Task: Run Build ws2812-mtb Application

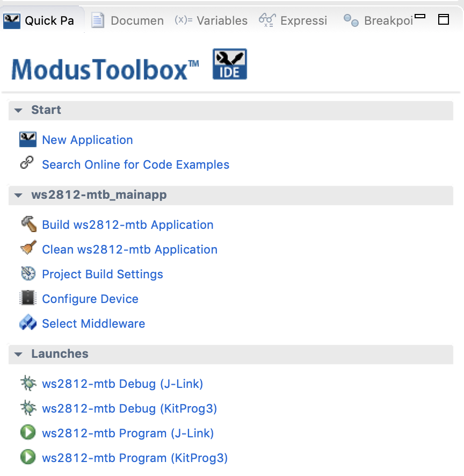Action: coord(128,225)
